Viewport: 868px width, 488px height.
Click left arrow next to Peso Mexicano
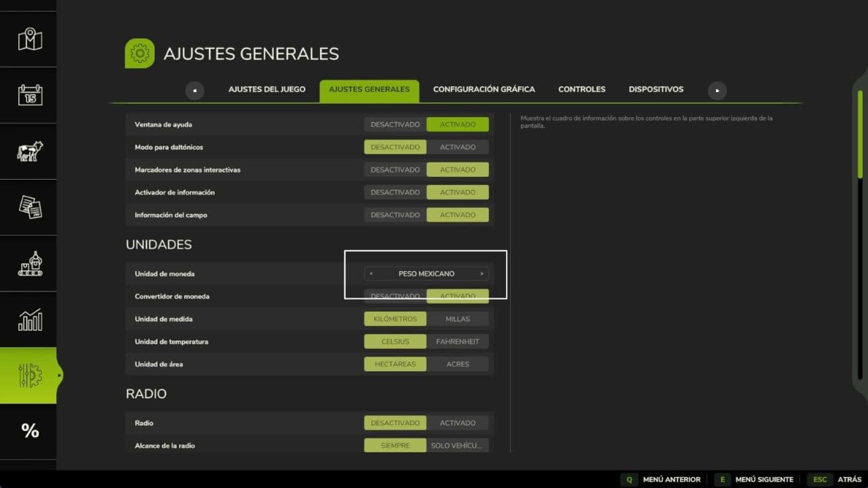[371, 274]
